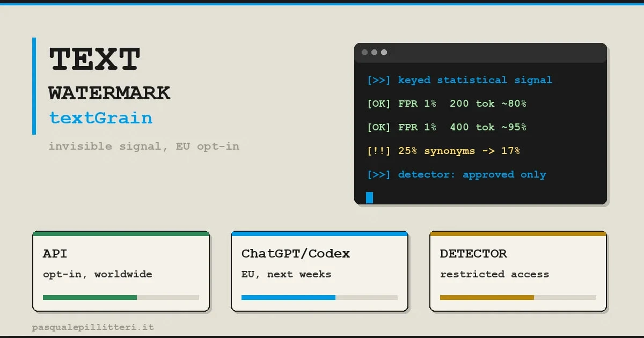Image resolution: width=644 pixels, height=338 pixels.
Task: Click the third dot in terminal titlebar
Action: pyautogui.click(x=384, y=53)
